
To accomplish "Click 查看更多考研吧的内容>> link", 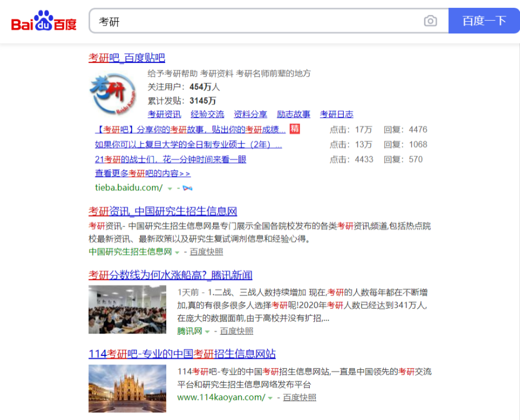I will [x=142, y=173].
